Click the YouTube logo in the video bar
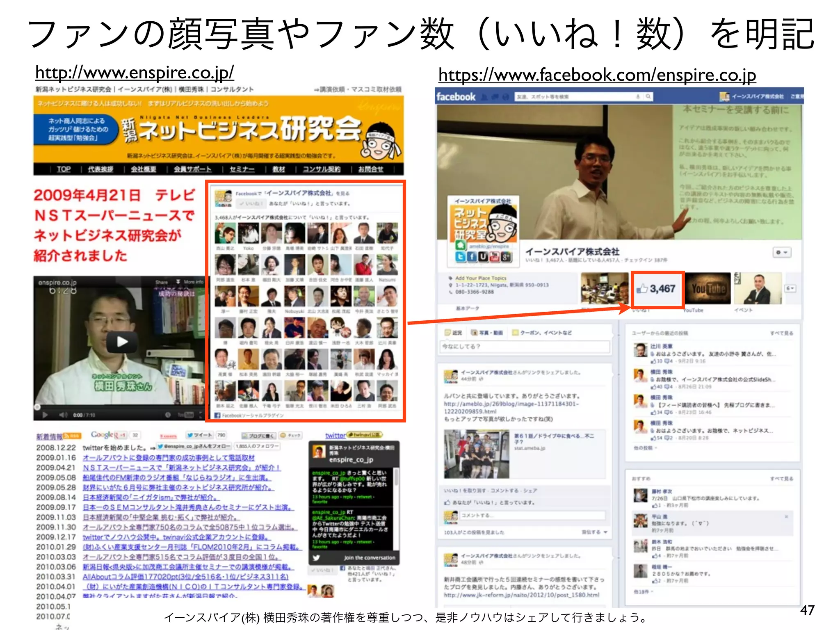This screenshot has width=840, height=630. (185, 415)
